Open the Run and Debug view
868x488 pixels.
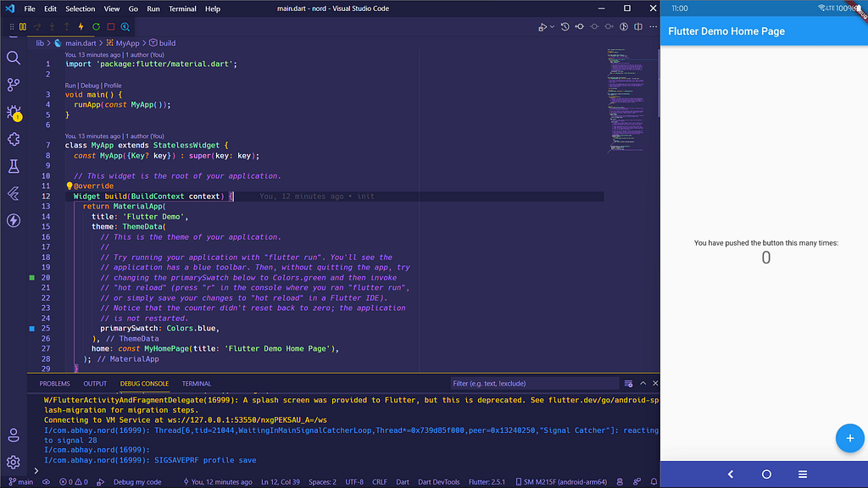(x=14, y=113)
